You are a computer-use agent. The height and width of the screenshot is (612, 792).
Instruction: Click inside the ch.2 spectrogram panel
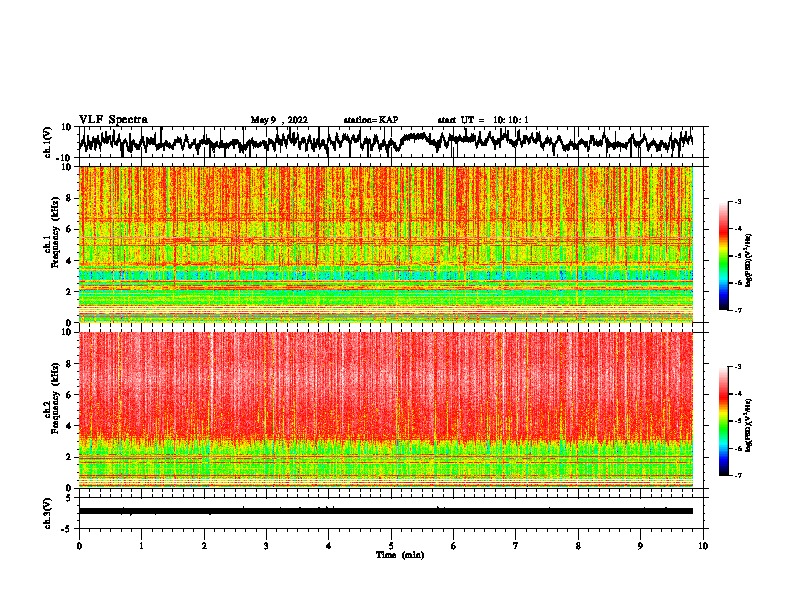point(386,410)
